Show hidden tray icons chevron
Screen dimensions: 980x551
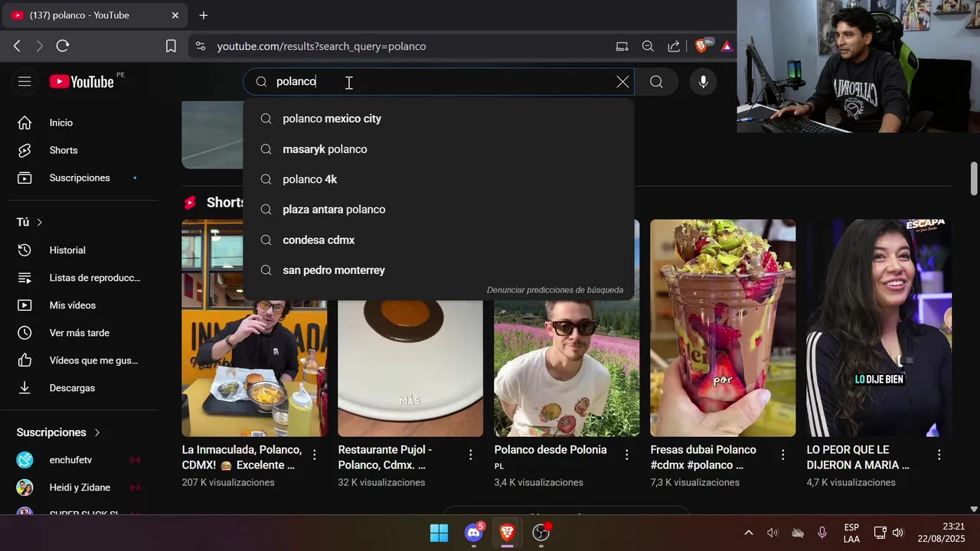[x=748, y=533]
